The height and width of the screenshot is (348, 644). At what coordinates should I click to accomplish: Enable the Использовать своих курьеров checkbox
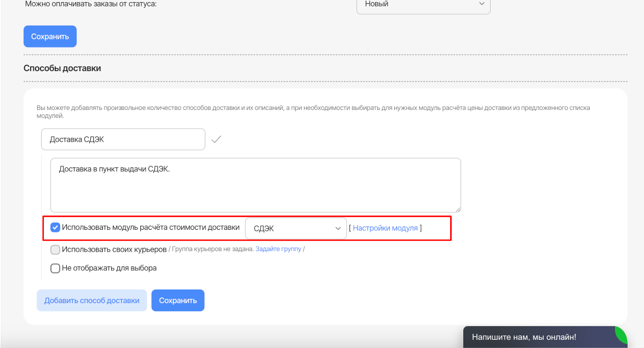click(55, 250)
